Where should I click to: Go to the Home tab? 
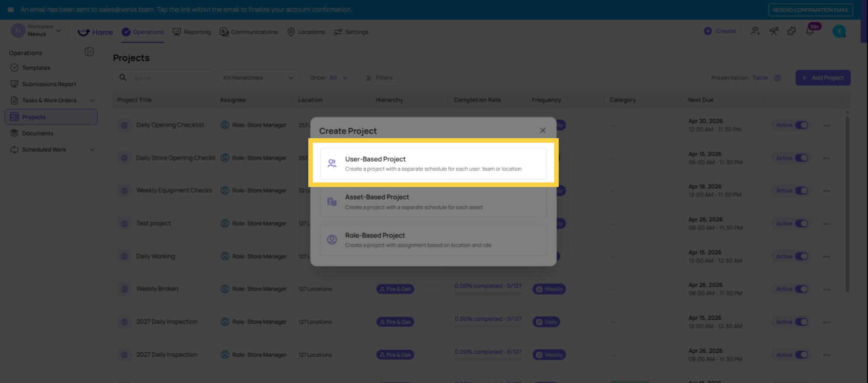pos(95,32)
